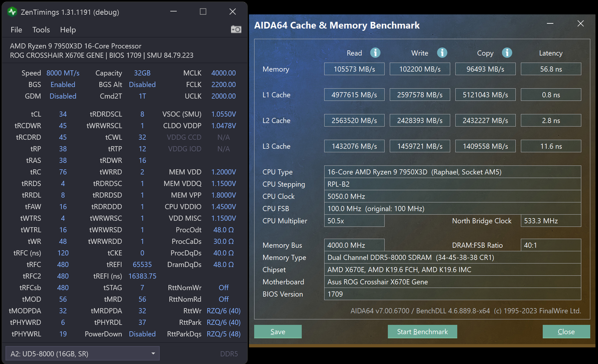Viewport: 598px width, 364px height.
Task: Click the DRAM:FSB Ratio value 40:1
Action: point(551,245)
